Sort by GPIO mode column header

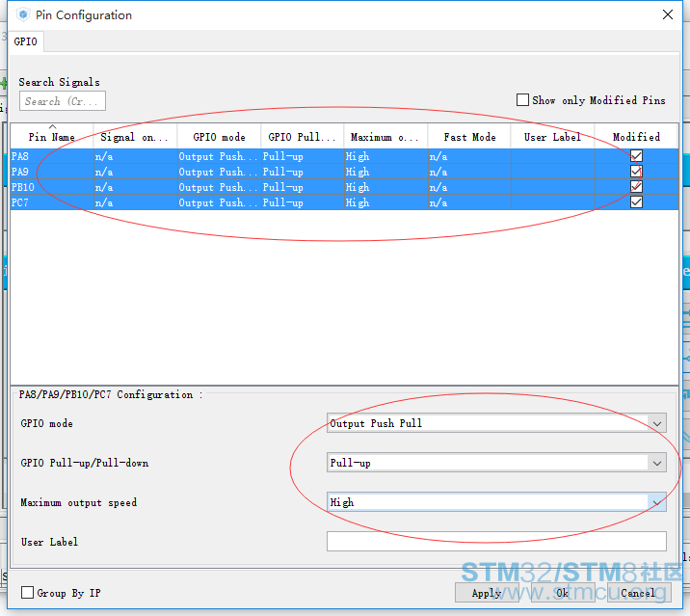click(x=219, y=137)
